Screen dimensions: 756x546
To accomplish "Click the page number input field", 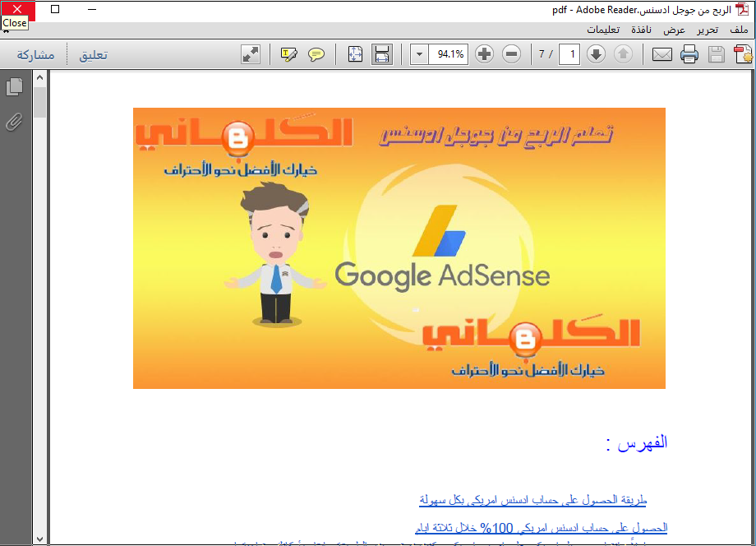I will (x=569, y=54).
